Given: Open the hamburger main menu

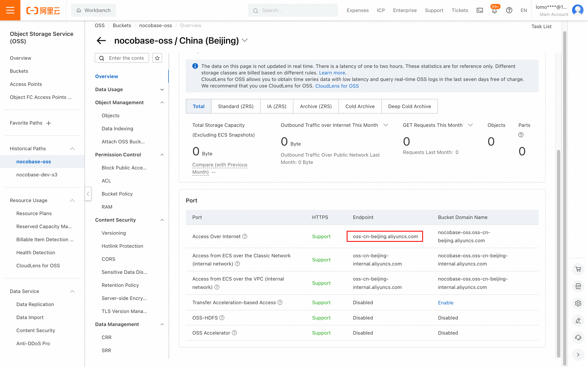Looking at the screenshot, I should coord(10,10).
